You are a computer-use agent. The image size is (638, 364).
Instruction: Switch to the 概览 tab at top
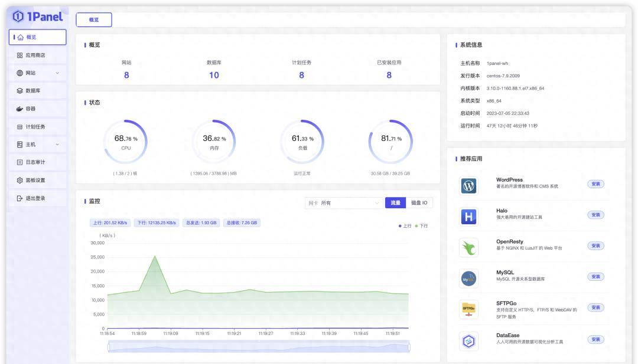tap(94, 20)
